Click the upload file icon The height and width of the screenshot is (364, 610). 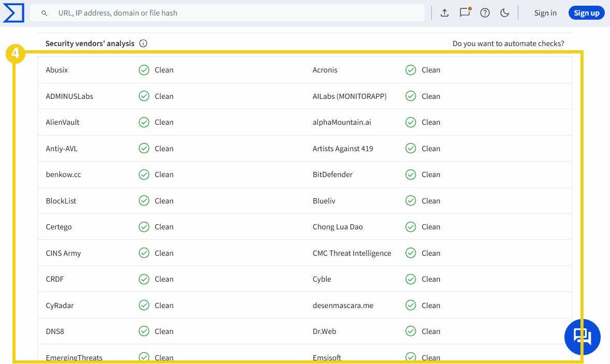pos(444,13)
